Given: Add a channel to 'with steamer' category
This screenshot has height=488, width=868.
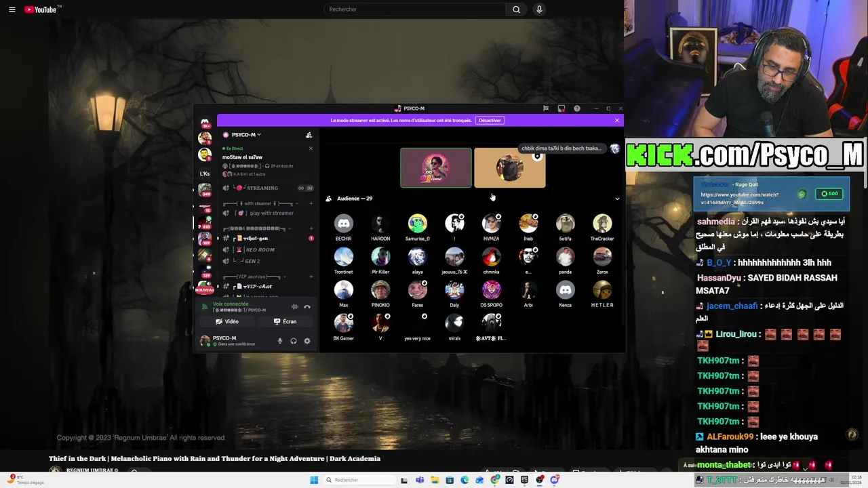Looking at the screenshot, I should tap(311, 203).
